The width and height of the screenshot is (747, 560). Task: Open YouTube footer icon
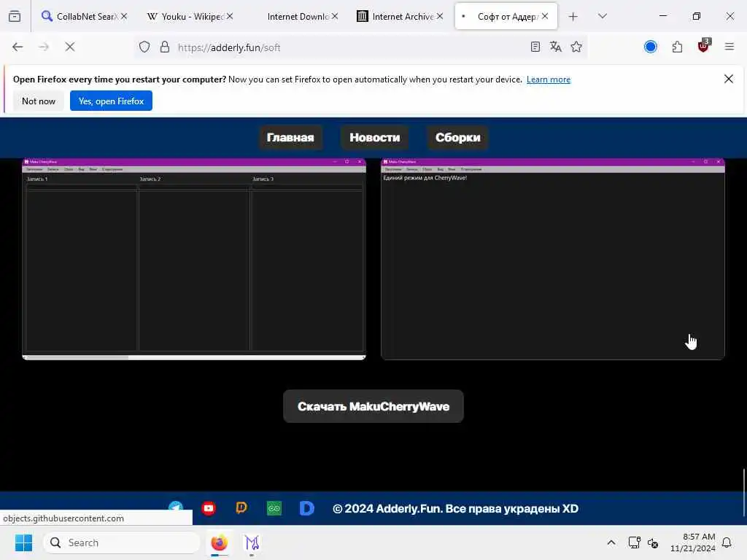208,508
